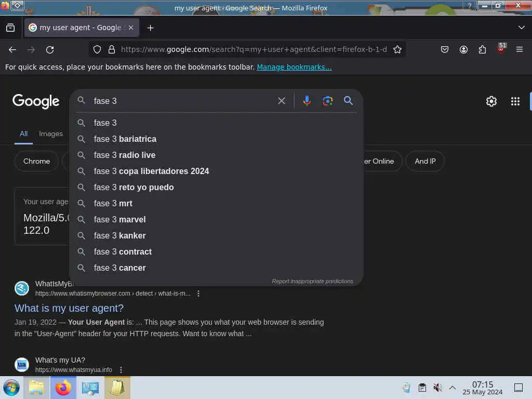Click the WhatIsMyBrowser site favicon

pyautogui.click(x=22, y=288)
